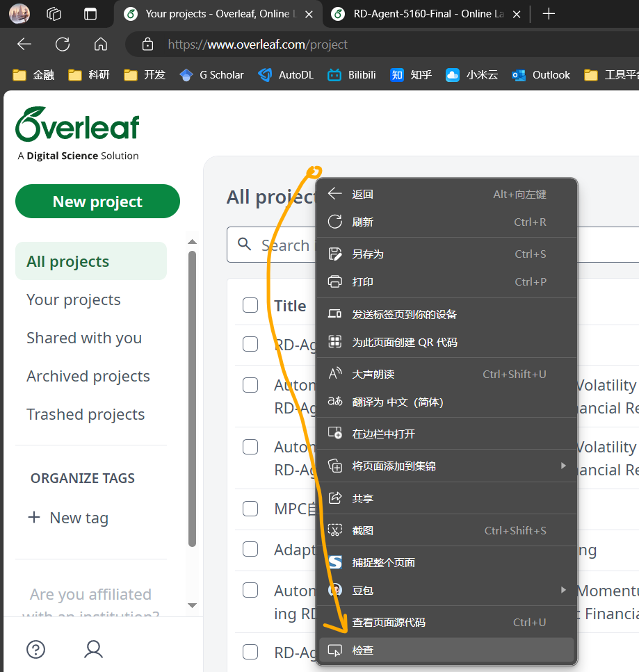Viewport: 639px width, 672px height.
Task: Tick checkbox of Adapt project row
Action: coord(250,549)
